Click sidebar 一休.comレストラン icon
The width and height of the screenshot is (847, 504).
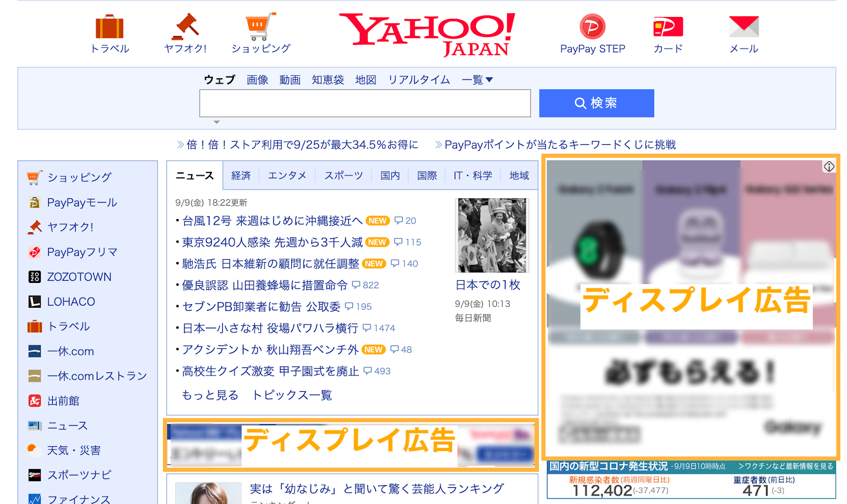pos(34,376)
